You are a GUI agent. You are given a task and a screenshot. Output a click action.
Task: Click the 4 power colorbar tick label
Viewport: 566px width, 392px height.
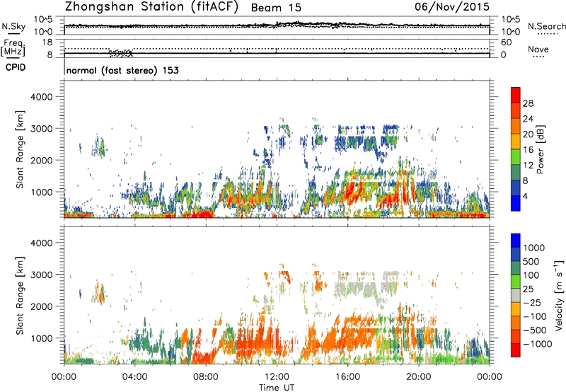(x=525, y=196)
